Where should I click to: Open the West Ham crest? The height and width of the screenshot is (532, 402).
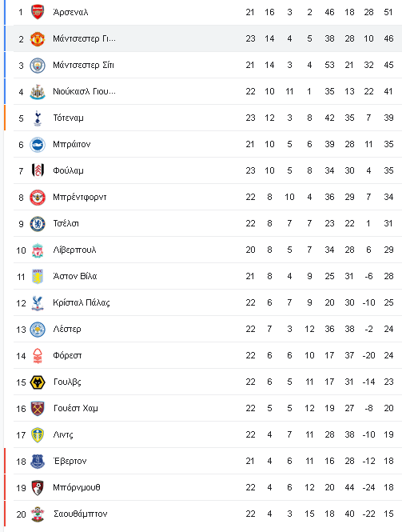click(x=38, y=409)
